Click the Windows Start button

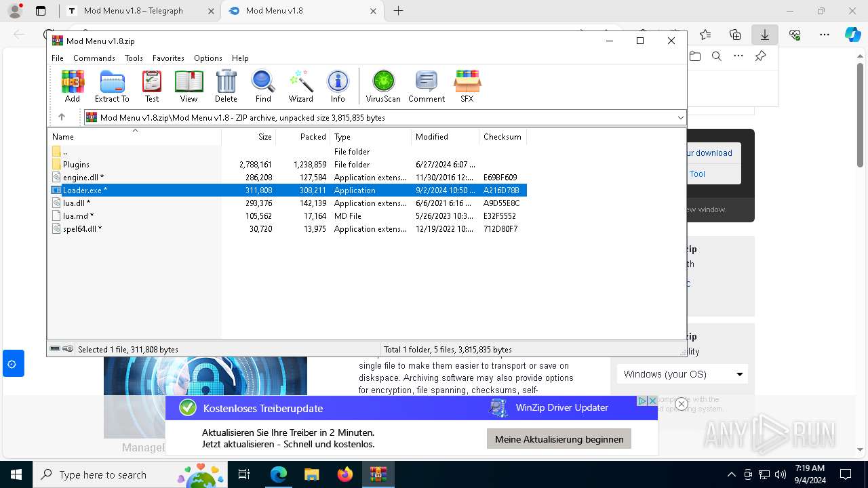[16, 474]
